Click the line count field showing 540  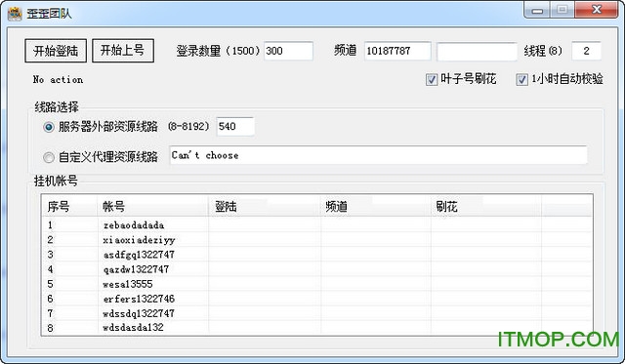tap(235, 126)
